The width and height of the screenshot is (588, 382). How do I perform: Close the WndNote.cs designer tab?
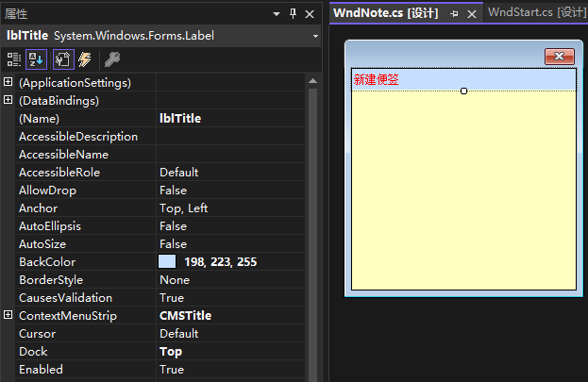pyautogui.click(x=472, y=13)
